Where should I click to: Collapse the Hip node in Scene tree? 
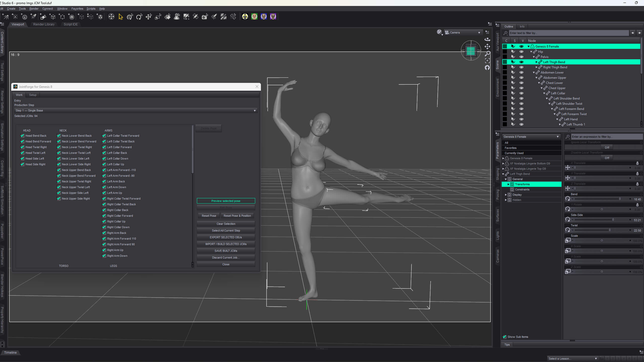click(x=531, y=52)
